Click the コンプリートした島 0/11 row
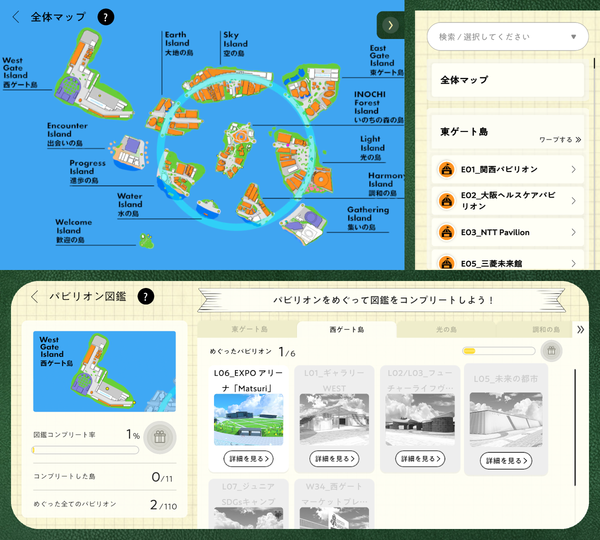This screenshot has height=540, width=600. 104,477
